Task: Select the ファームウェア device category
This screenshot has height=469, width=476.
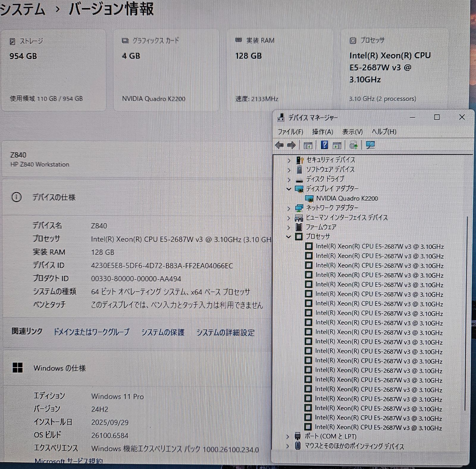Action: coord(321,227)
